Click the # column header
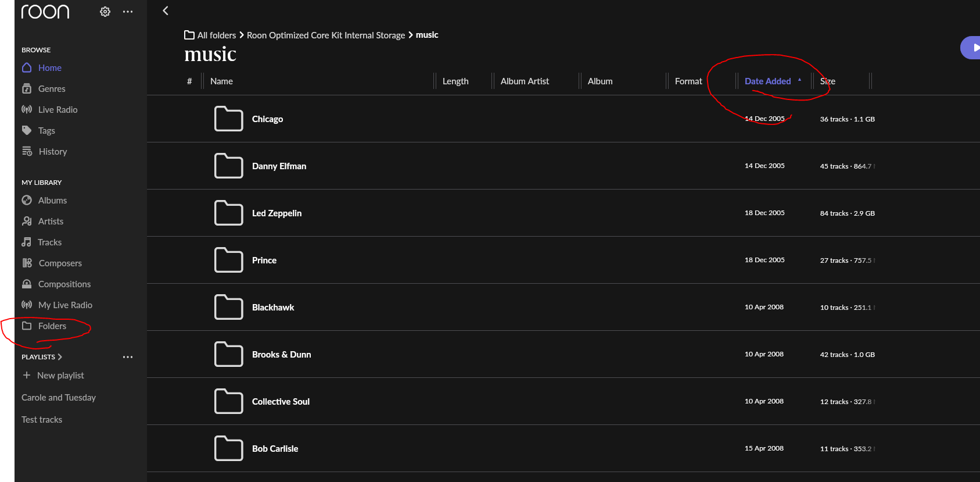 coord(189,81)
